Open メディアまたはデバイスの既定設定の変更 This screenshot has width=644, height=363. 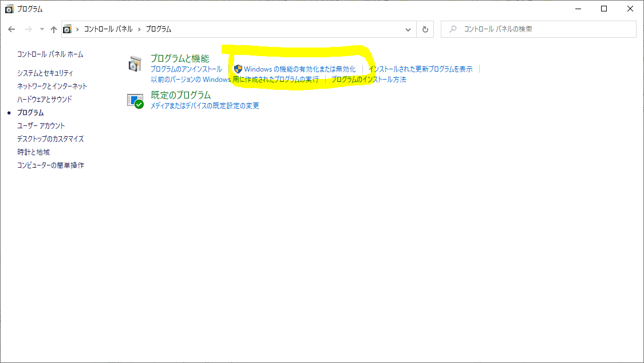205,106
